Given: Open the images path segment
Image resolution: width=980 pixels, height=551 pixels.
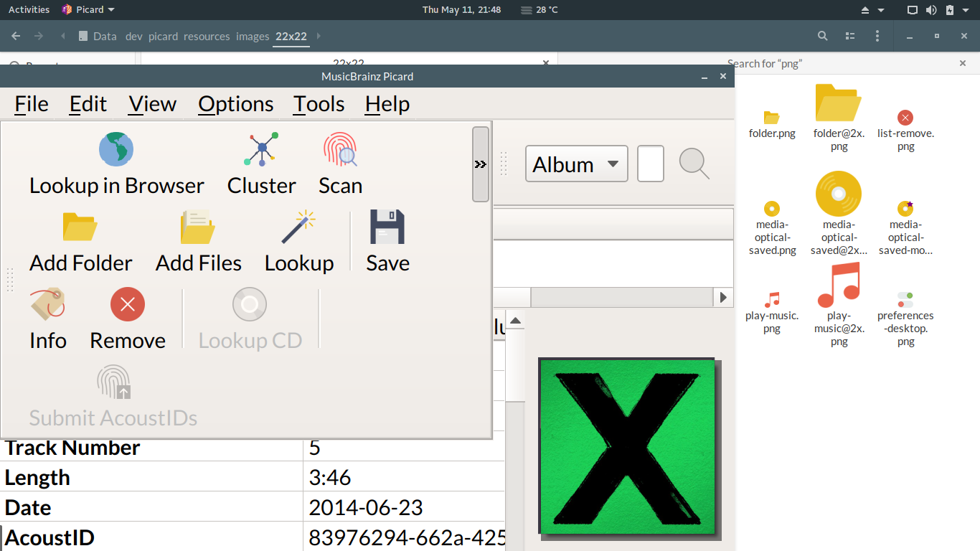Looking at the screenshot, I should pos(253,37).
